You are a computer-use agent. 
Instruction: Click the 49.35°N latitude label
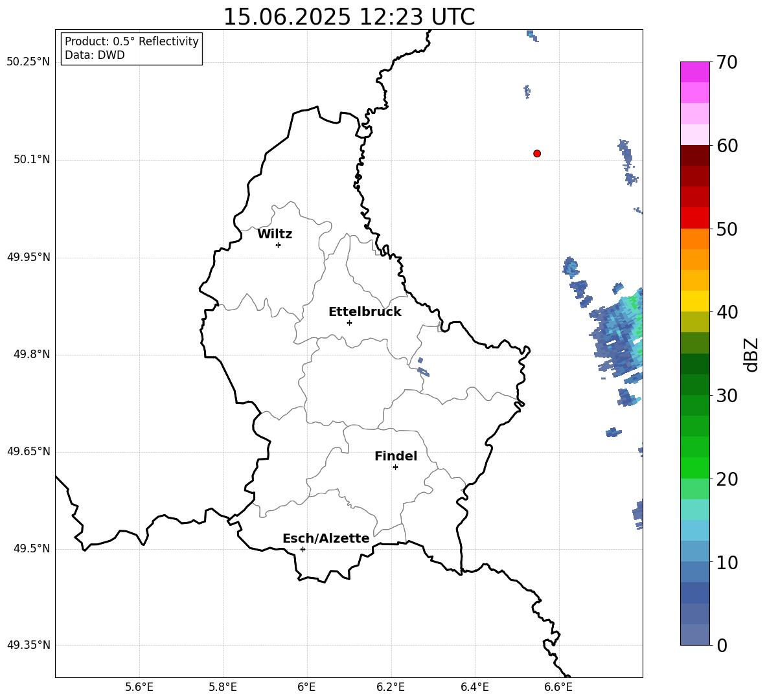coord(29,645)
